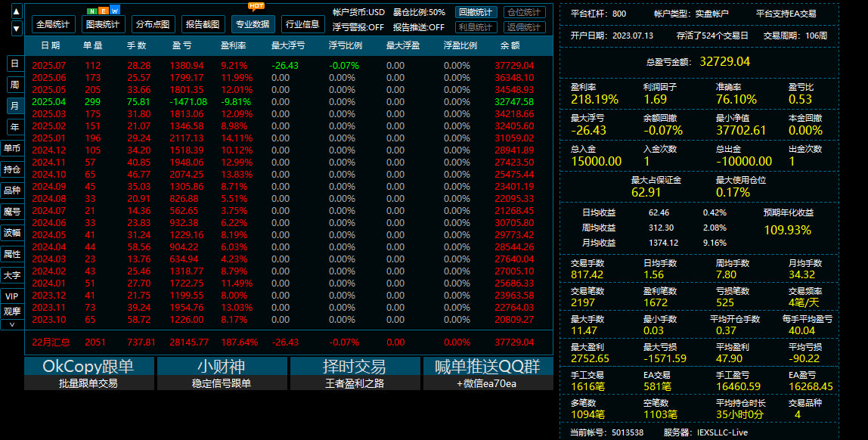
Task: Click the 爆仓比例:50% setting
Action: click(x=419, y=12)
